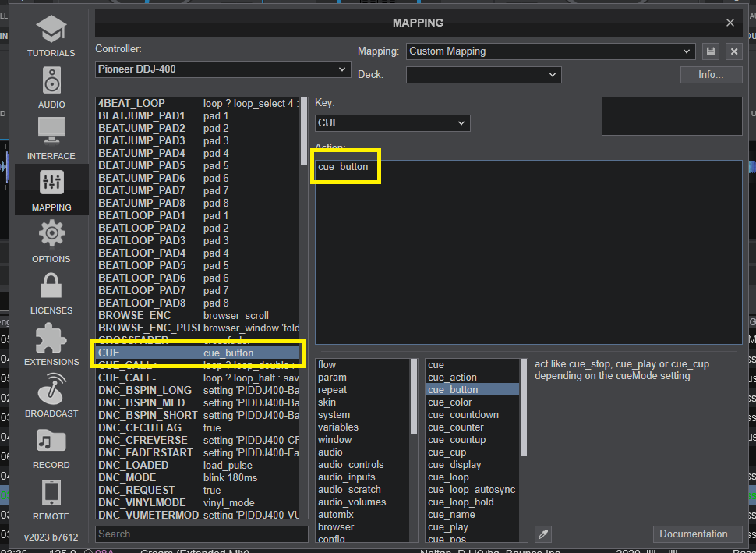This screenshot has height=553, width=756.
Task: Open the Interface settings monitor icon
Action: pyautogui.click(x=51, y=133)
